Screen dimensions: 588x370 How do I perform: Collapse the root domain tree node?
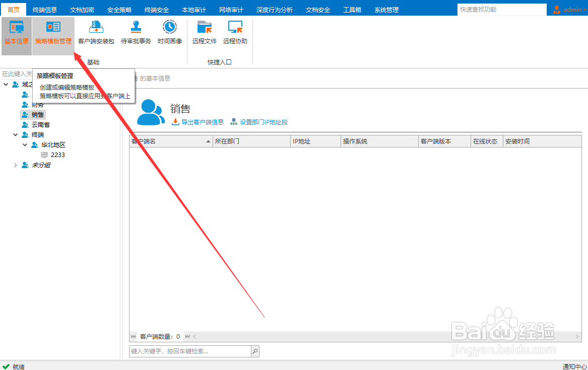tap(6, 84)
